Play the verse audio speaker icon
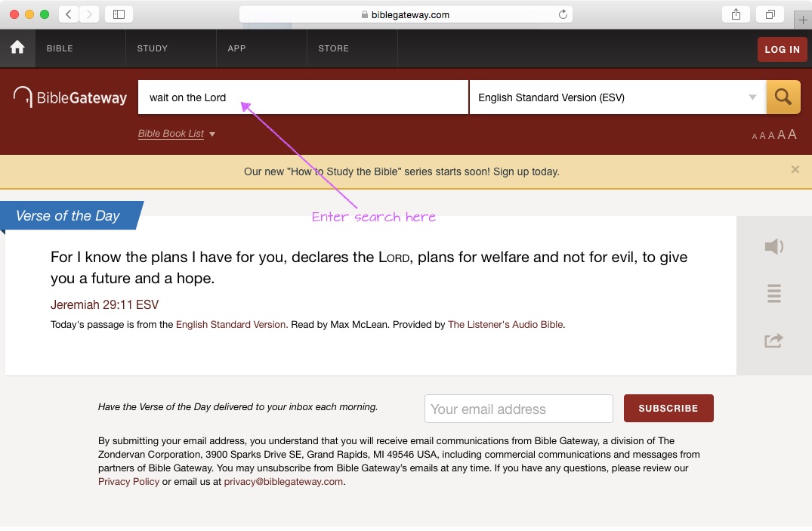Screen dimensions: 812x531 click(x=773, y=247)
